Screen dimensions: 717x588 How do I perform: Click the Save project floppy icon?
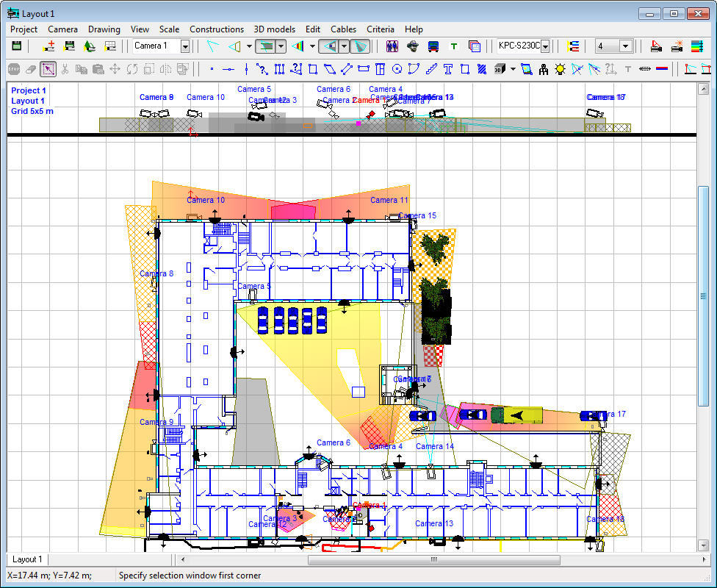[16, 46]
